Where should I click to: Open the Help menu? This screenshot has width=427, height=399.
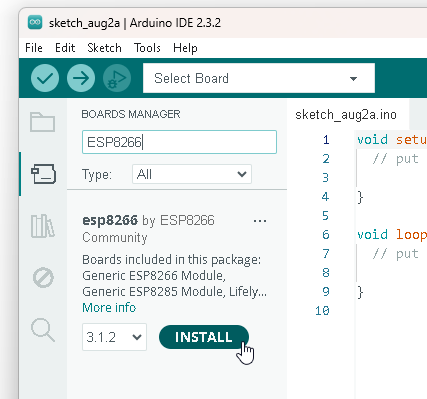(185, 48)
